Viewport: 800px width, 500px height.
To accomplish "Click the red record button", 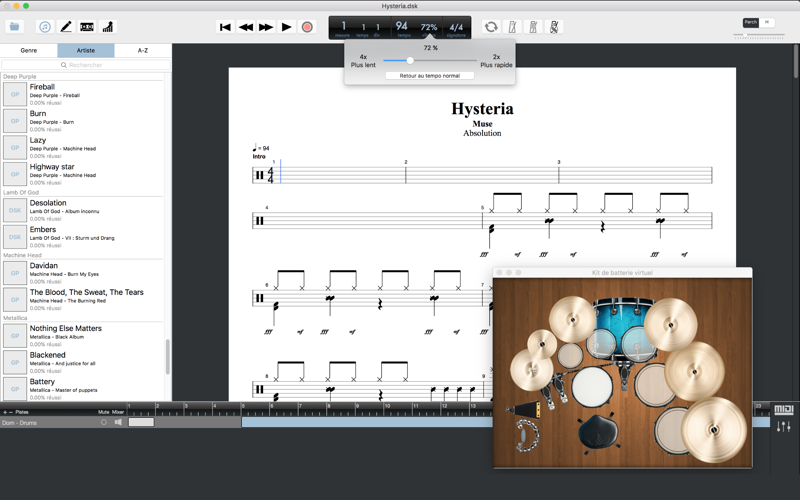I will pos(307,27).
